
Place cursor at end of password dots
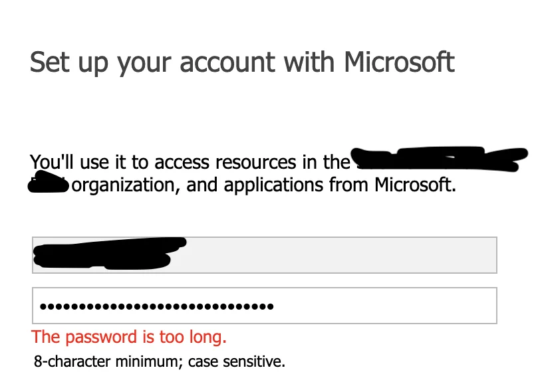pos(274,306)
